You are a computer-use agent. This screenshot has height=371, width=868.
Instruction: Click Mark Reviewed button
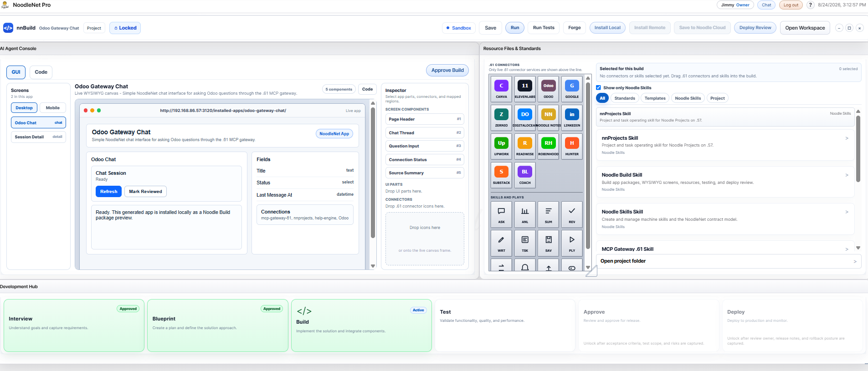click(145, 192)
